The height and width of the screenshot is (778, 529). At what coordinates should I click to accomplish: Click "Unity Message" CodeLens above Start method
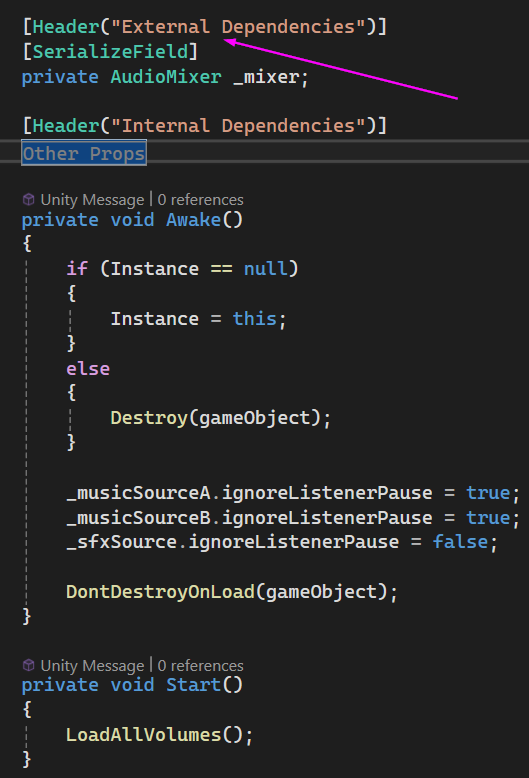pyautogui.click(x=92, y=665)
